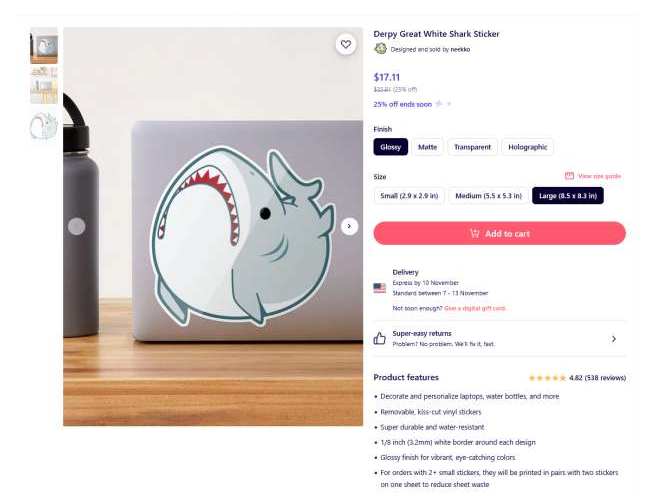Click the heart favorite icon
The image size is (664, 500).
(x=345, y=44)
